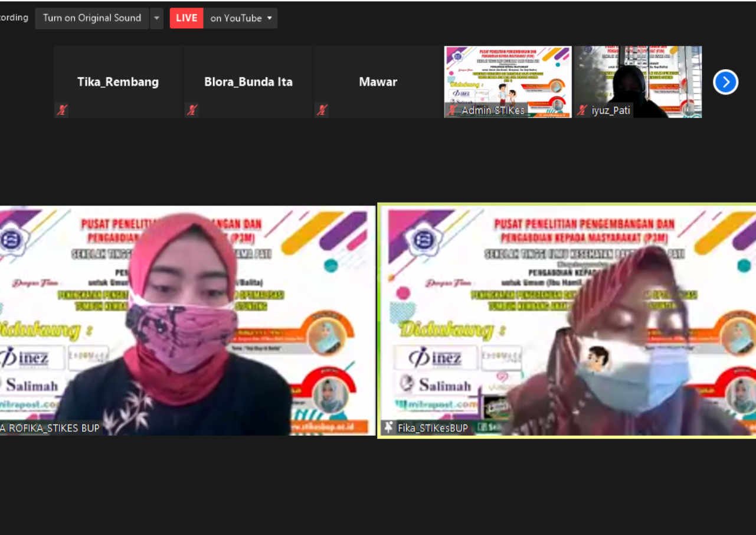The image size is (756, 535).
Task: Show next participants with the blue arrow
Action: [x=725, y=82]
